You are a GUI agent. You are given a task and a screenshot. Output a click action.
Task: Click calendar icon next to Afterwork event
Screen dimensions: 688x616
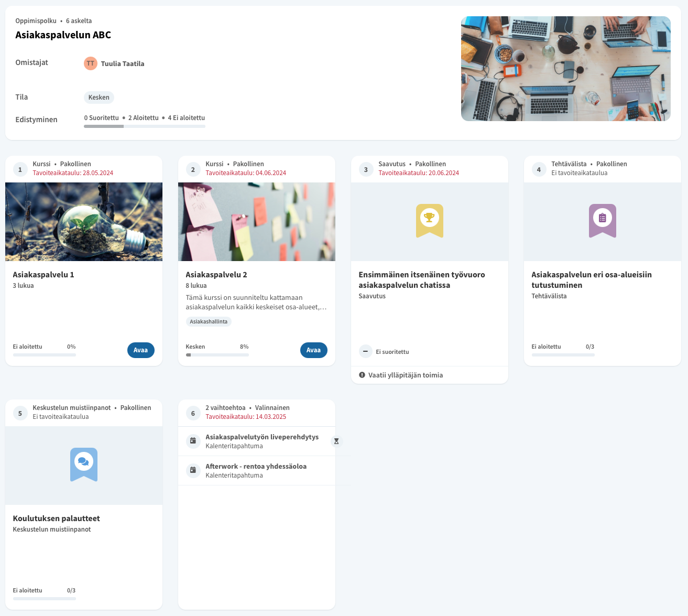[193, 470]
